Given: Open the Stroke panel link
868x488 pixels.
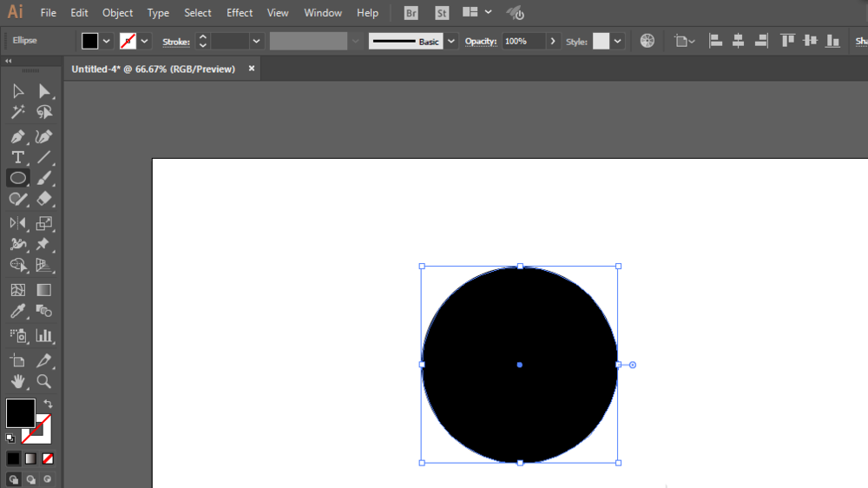Looking at the screenshot, I should pyautogui.click(x=176, y=42).
